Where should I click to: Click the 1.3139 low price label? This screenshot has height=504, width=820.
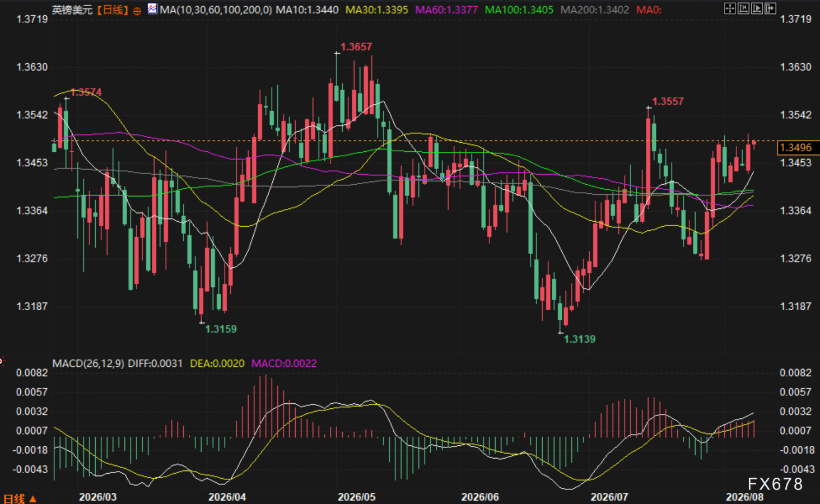click(579, 339)
